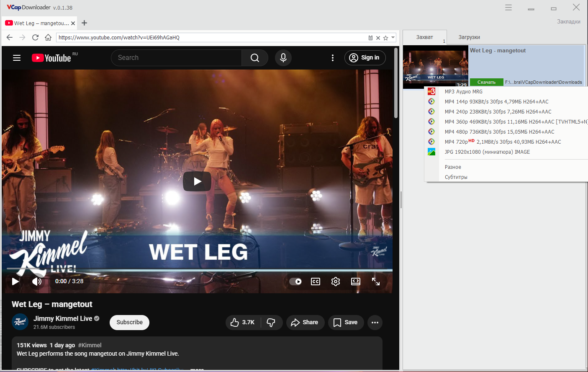This screenshot has width=588, height=372.
Task: Choose the JPG 1920x1080 thumbnail image option
Action: pyautogui.click(x=487, y=152)
